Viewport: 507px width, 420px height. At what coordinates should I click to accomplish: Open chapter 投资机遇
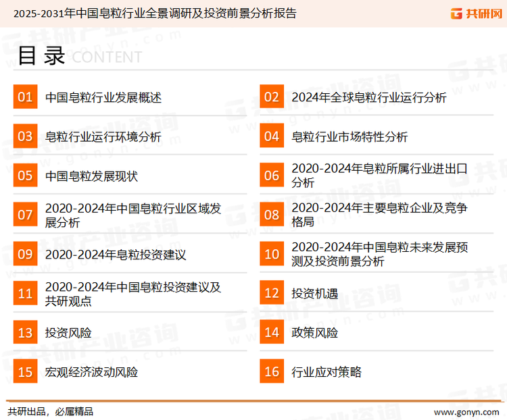pyautogui.click(x=314, y=294)
